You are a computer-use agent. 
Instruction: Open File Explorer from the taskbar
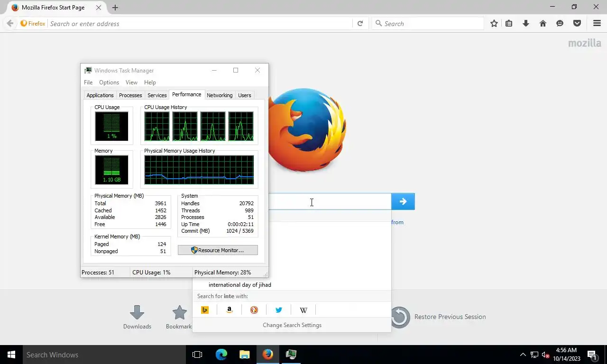click(244, 355)
